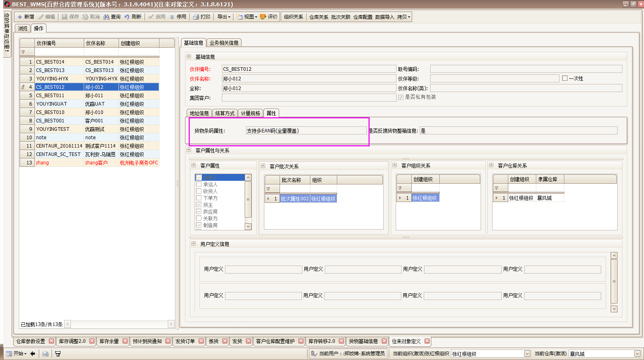Screen dimensions: 644x360
Task: Collapse the 客户批次关系 panel
Action: tap(263, 166)
